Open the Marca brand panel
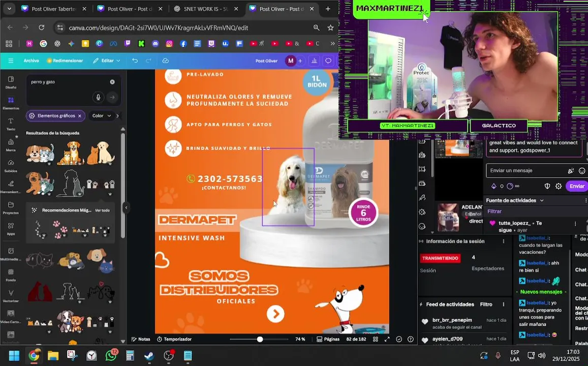Viewport: 588px width, 366px height. tap(11, 145)
